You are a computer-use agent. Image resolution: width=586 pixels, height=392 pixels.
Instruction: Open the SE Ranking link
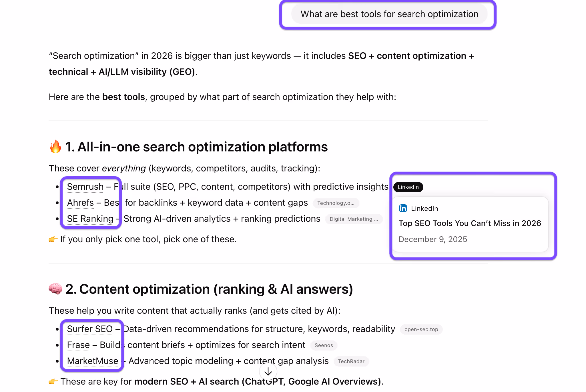click(90, 219)
